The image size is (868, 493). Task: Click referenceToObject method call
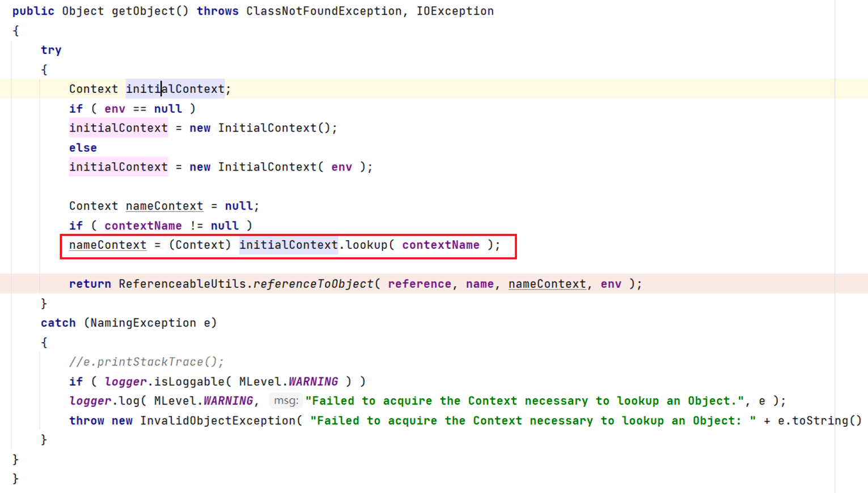[x=314, y=284]
